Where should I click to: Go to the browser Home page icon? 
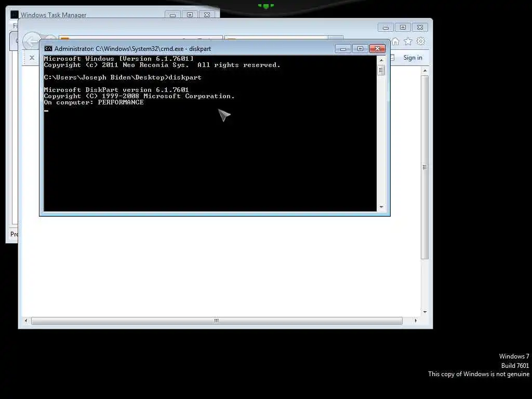pos(395,42)
